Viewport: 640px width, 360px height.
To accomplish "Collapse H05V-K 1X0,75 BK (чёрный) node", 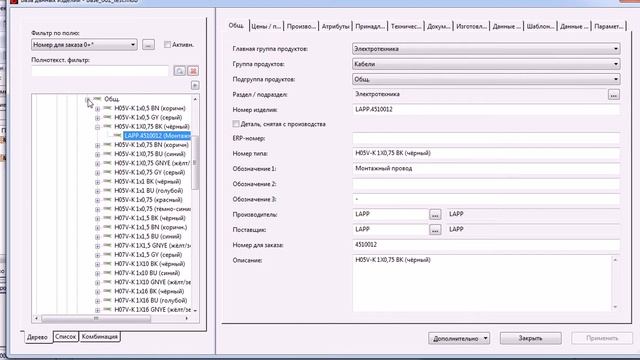I will (x=98, y=127).
